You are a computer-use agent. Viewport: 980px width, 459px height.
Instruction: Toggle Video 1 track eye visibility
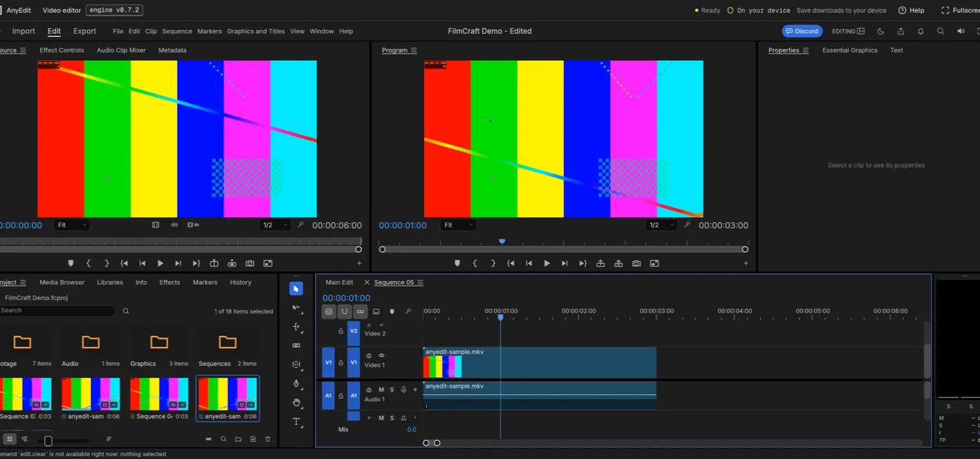381,355
